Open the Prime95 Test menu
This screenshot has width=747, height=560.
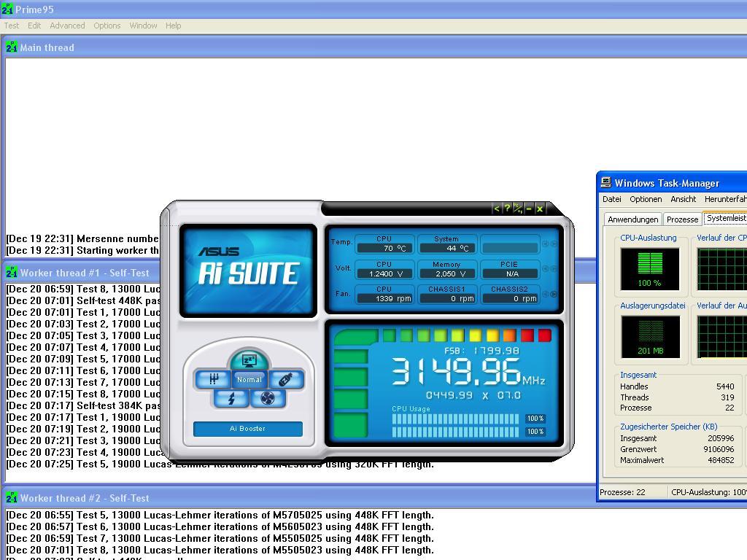[12, 26]
